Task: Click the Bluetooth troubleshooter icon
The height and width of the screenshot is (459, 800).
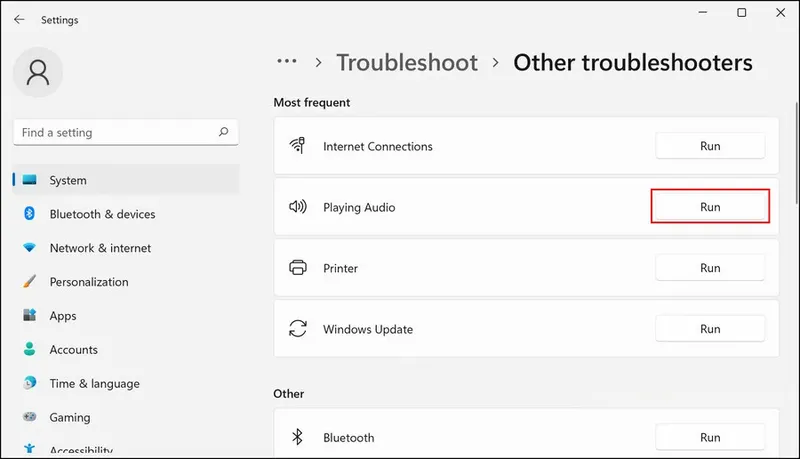Action: coord(297,437)
